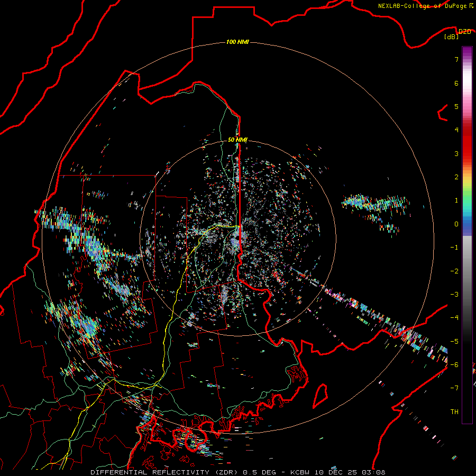This screenshot has width=476, height=476.
Task: Click the 50 NMI range ring label
Action: pos(237,140)
